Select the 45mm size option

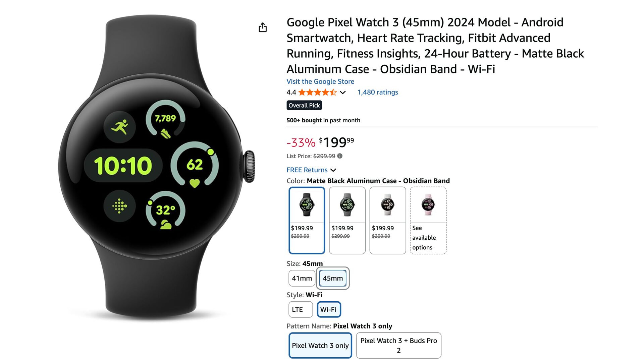pyautogui.click(x=333, y=278)
